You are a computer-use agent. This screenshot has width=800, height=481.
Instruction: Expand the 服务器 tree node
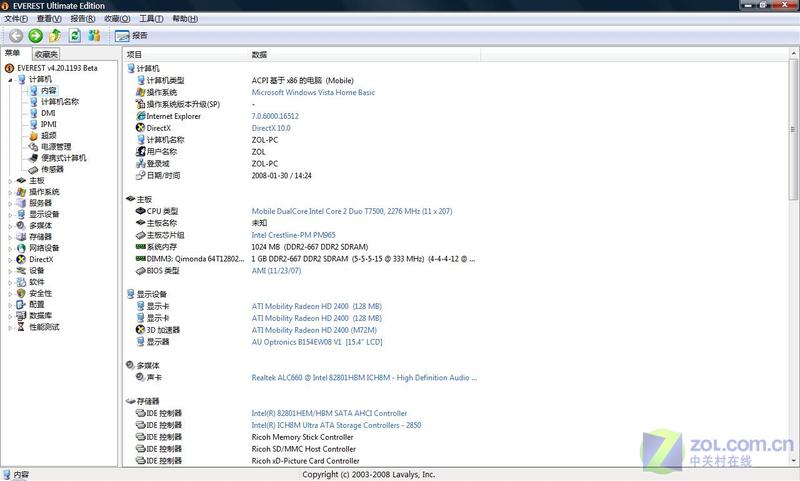click(10, 203)
